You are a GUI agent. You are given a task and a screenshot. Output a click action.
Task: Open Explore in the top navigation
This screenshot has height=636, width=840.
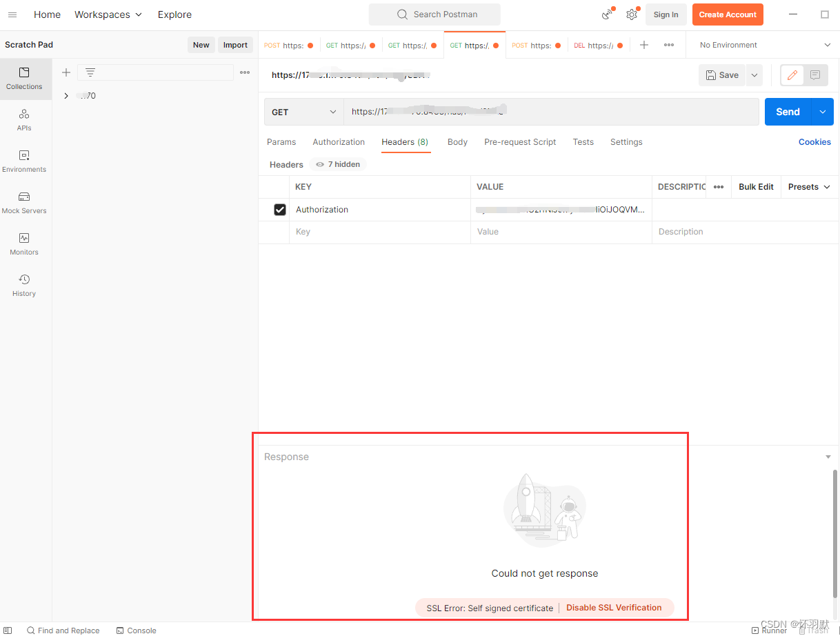point(174,14)
